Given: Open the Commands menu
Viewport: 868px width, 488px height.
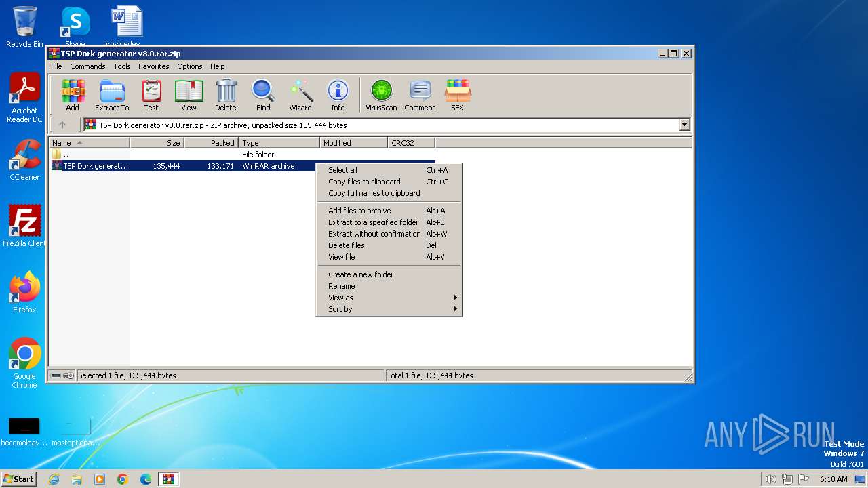Looking at the screenshot, I should [x=87, y=66].
